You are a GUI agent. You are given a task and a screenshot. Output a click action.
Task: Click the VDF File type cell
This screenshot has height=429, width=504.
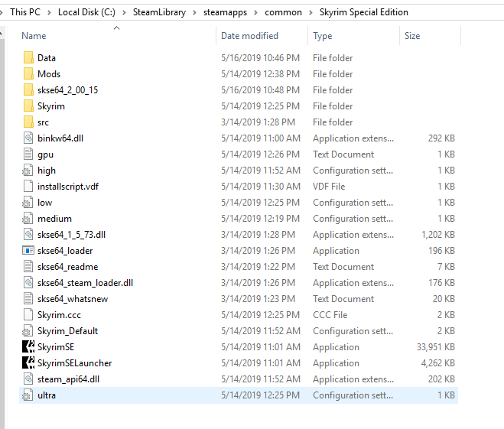tap(329, 187)
